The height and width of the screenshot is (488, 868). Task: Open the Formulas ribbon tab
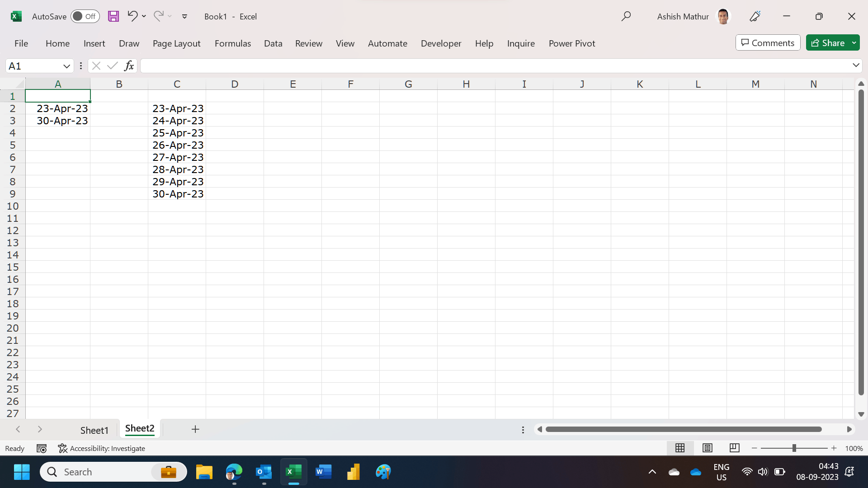coord(232,43)
